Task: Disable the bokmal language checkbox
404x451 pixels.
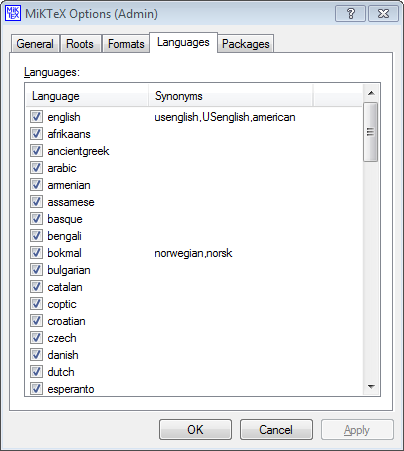Action: (36, 253)
